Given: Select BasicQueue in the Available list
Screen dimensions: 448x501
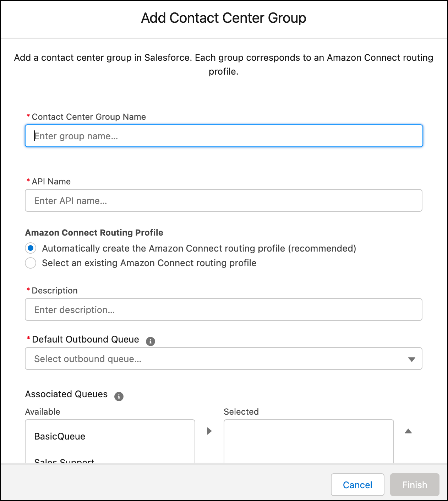Looking at the screenshot, I should [x=110, y=436].
